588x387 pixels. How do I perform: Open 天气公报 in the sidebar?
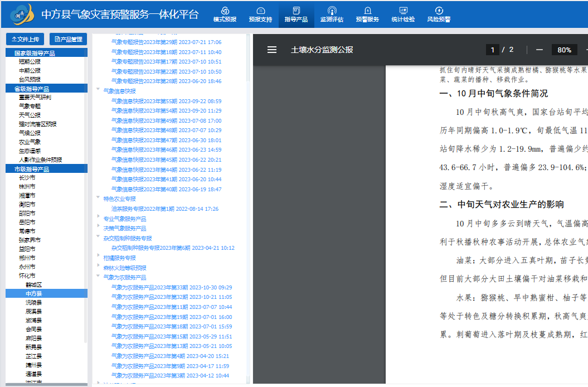(x=30, y=115)
